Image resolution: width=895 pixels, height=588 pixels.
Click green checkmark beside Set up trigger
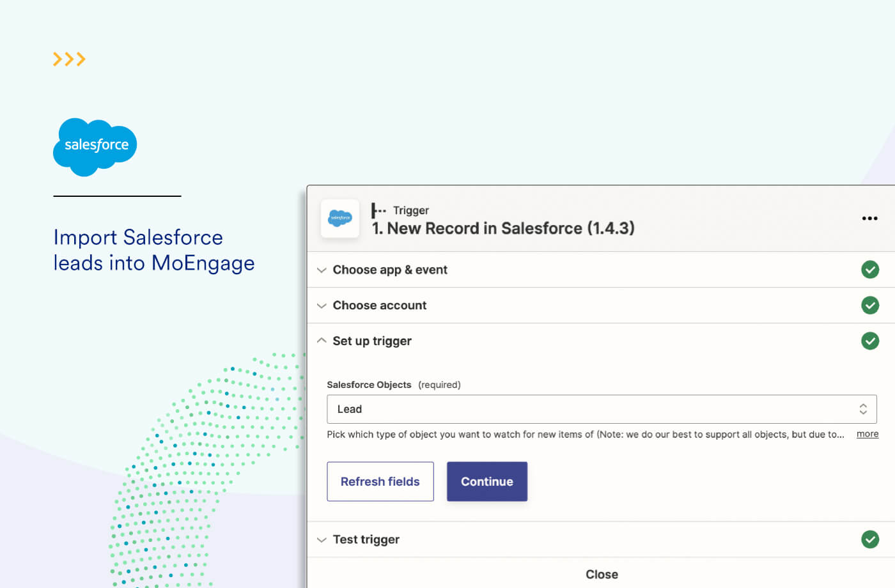pyautogui.click(x=869, y=341)
